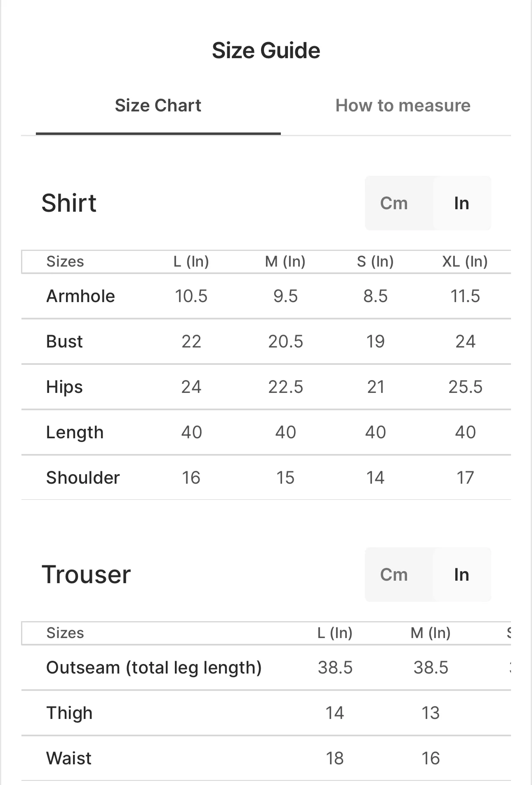Select In units for Shirt

click(x=461, y=203)
